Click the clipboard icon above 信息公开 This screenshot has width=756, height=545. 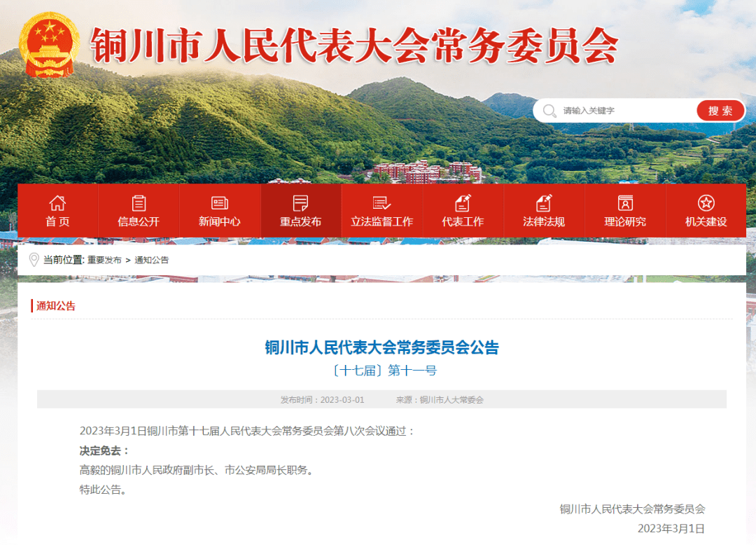(139, 203)
